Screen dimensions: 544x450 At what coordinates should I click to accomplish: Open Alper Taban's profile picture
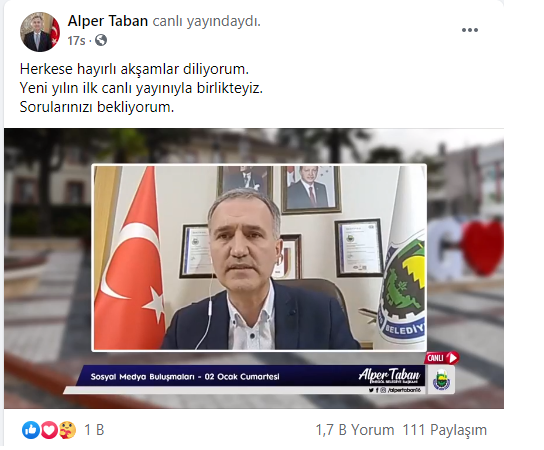[40, 32]
